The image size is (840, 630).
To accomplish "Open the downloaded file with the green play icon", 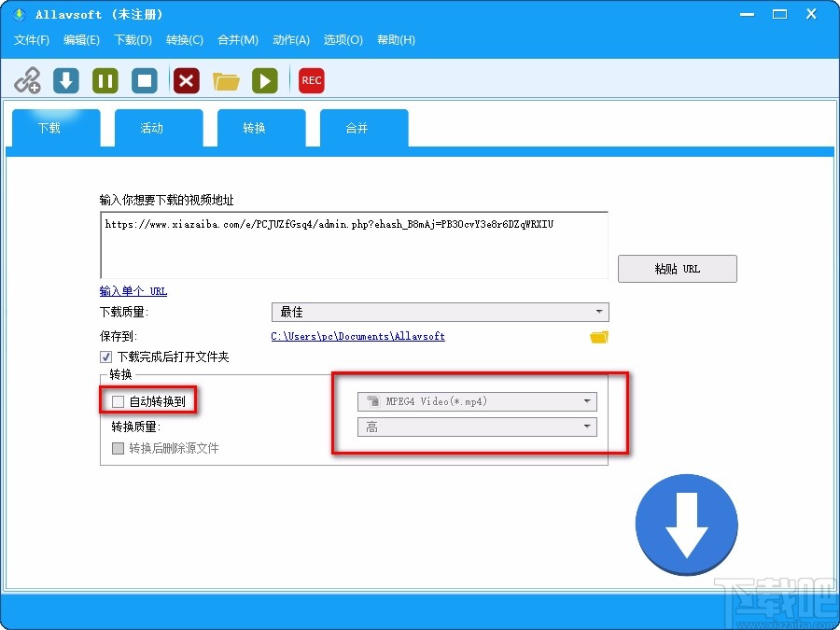I will click(265, 81).
